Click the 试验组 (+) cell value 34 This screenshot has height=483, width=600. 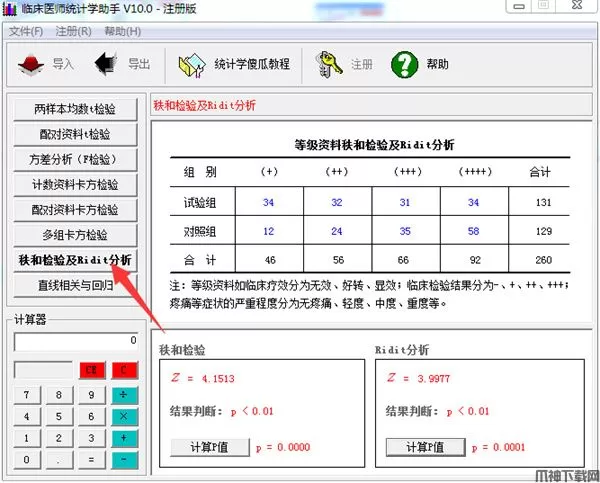(268, 202)
